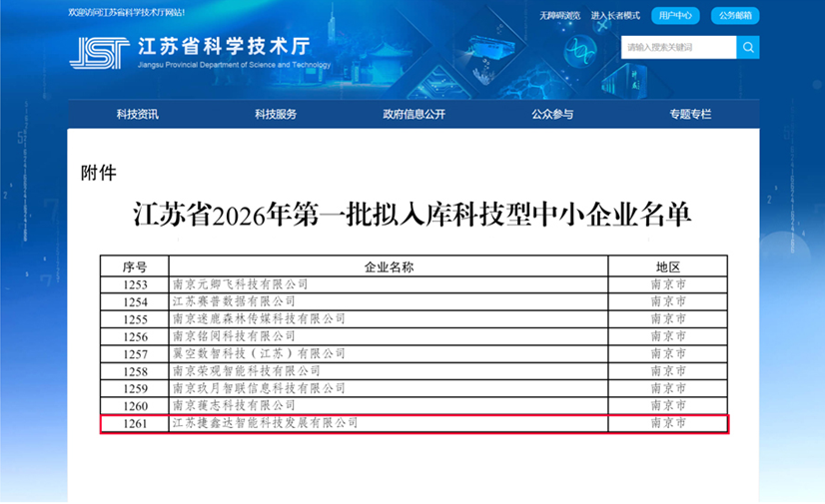Open 公众参与 menu item
This screenshot has width=825, height=504.
point(552,114)
